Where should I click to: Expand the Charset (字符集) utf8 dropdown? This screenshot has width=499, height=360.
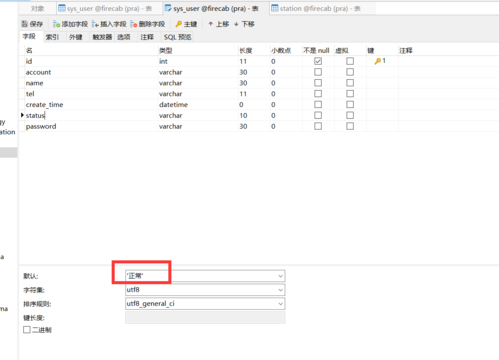280,290
